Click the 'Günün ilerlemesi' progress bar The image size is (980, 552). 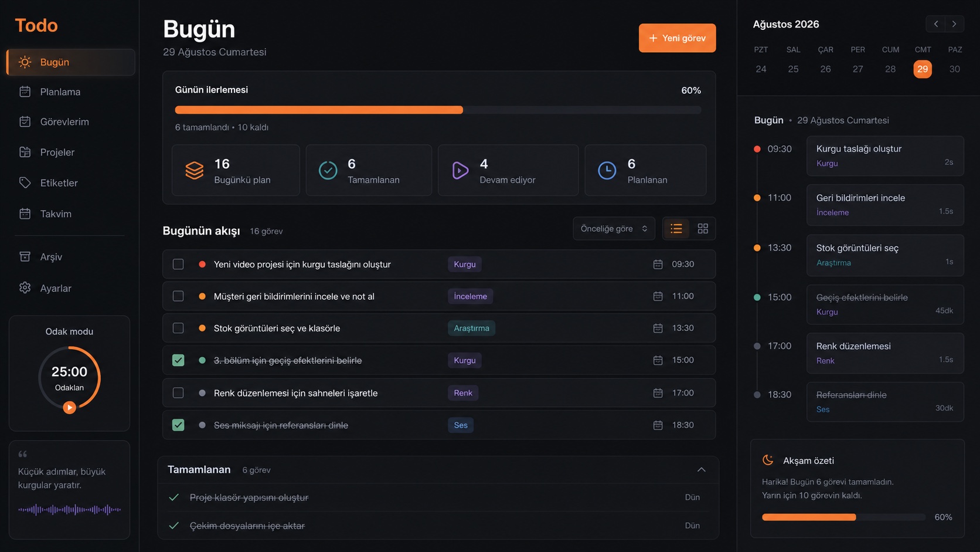[x=438, y=110]
